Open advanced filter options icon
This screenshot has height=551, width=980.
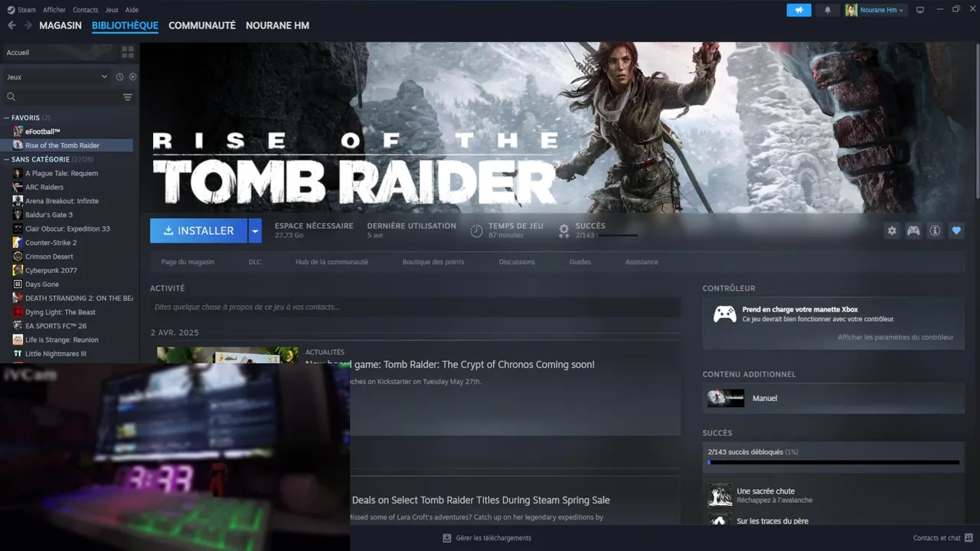point(128,97)
